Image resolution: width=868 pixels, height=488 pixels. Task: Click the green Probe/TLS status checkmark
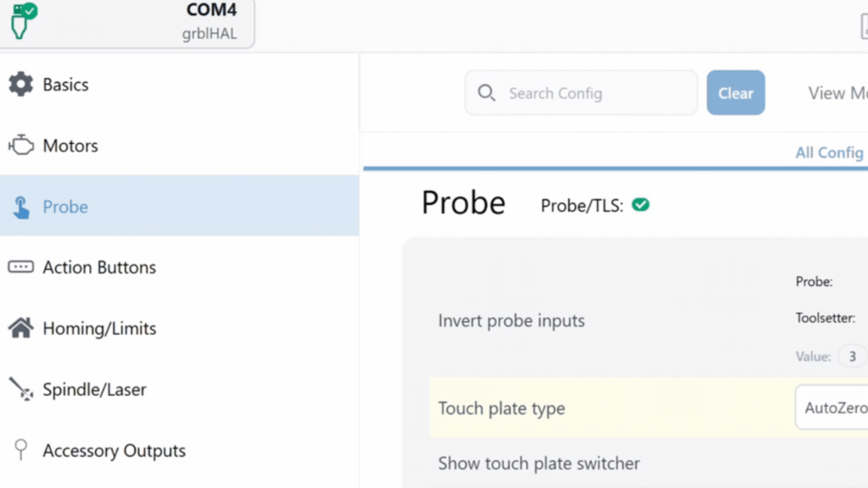tap(640, 205)
